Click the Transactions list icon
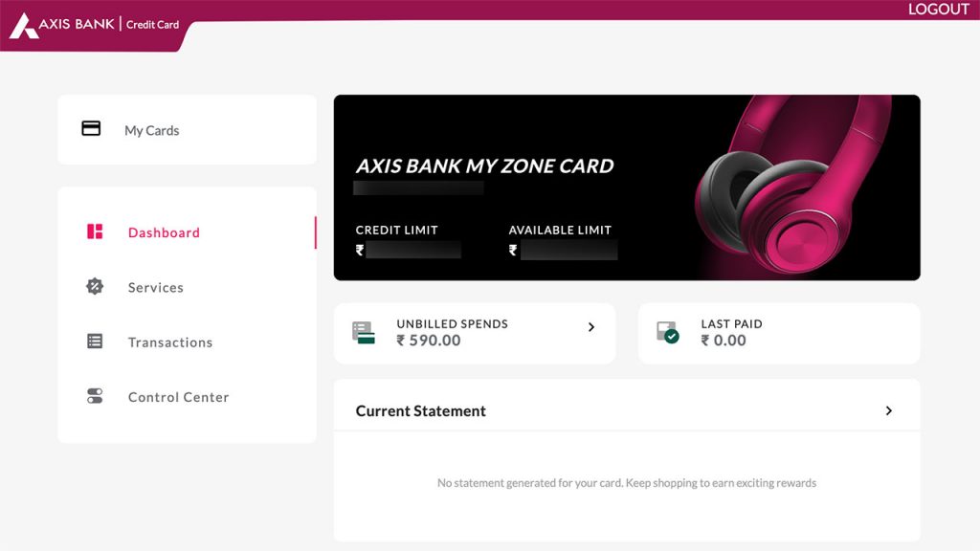980x551 pixels. pyautogui.click(x=95, y=342)
